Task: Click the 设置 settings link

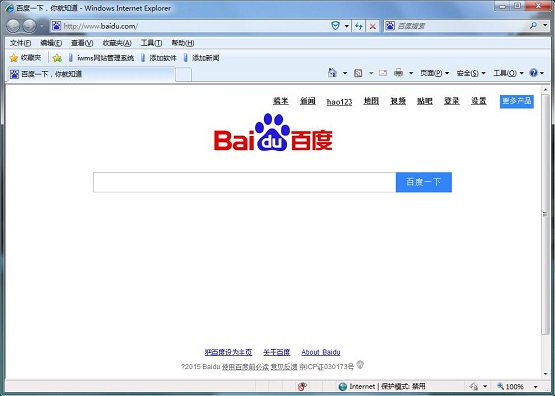Action: click(x=479, y=101)
